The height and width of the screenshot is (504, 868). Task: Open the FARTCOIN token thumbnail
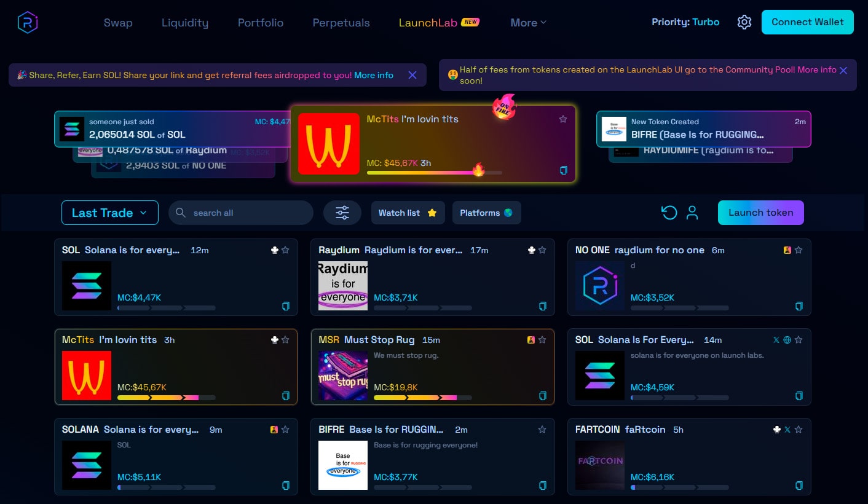pos(600,465)
